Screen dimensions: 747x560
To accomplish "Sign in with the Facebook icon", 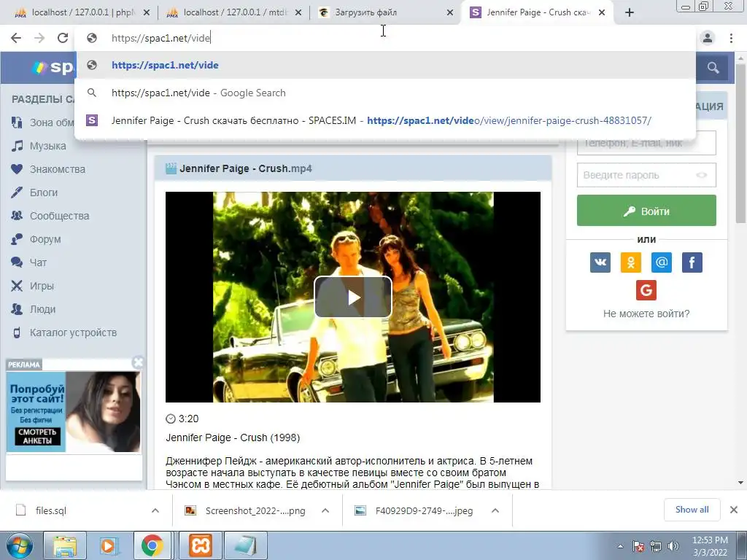I will (x=692, y=262).
